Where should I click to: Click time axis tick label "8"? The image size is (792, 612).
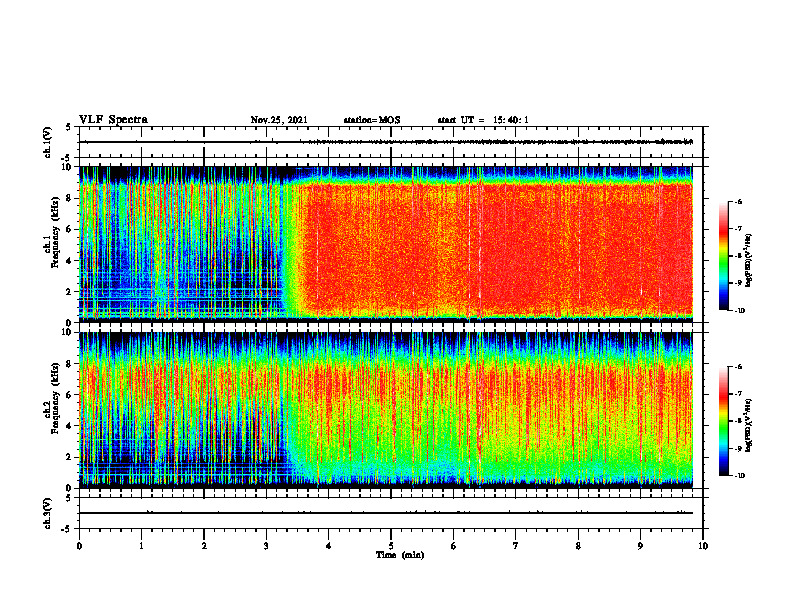tap(578, 546)
